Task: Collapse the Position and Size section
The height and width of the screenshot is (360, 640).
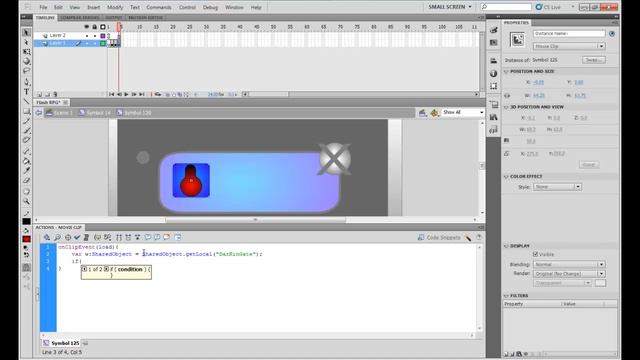Action: tap(507, 71)
